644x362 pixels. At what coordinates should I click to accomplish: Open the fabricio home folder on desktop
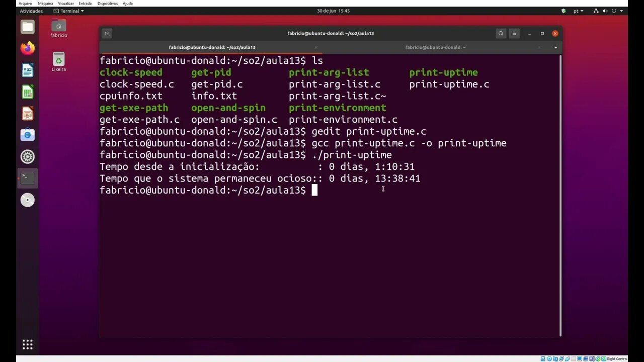click(59, 28)
